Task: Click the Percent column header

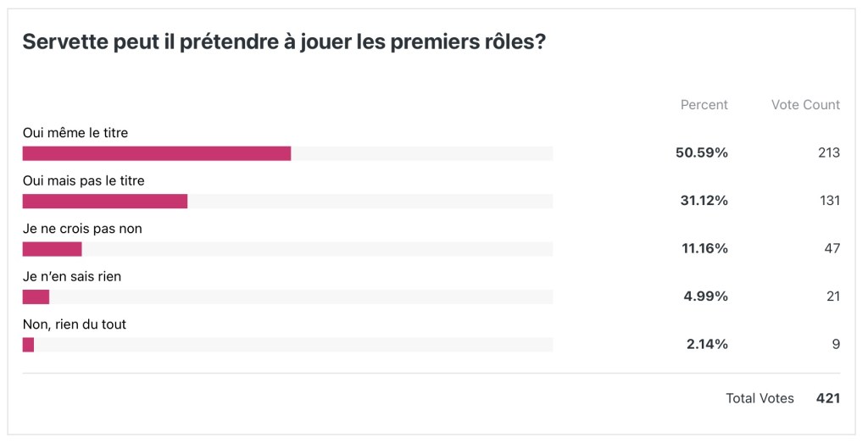Action: pyautogui.click(x=704, y=105)
